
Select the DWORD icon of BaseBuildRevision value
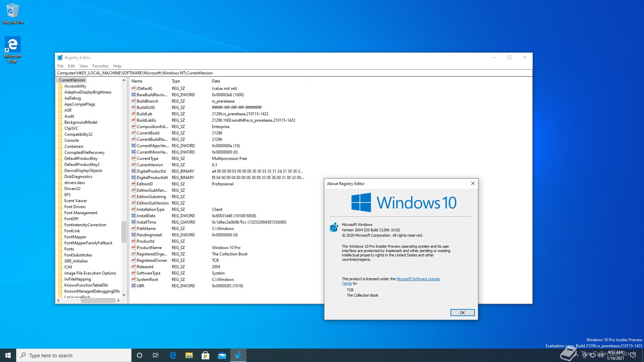[x=133, y=95]
